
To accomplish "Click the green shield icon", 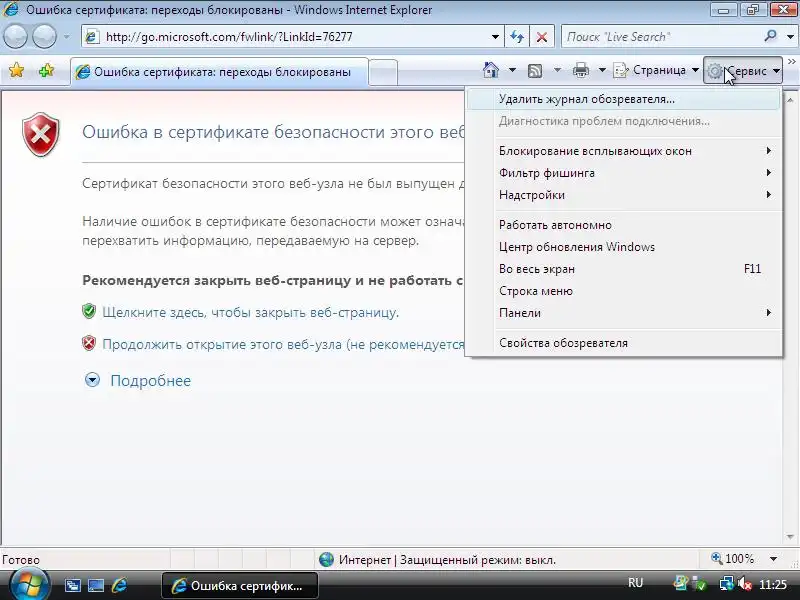I will point(89,311).
